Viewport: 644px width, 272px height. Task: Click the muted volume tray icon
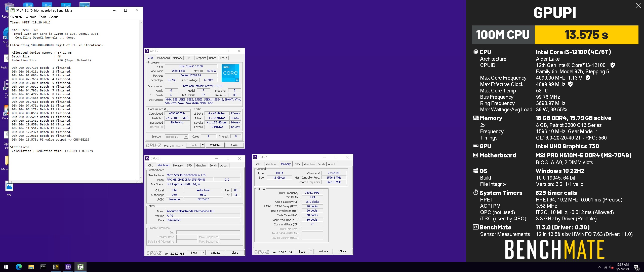click(611, 267)
